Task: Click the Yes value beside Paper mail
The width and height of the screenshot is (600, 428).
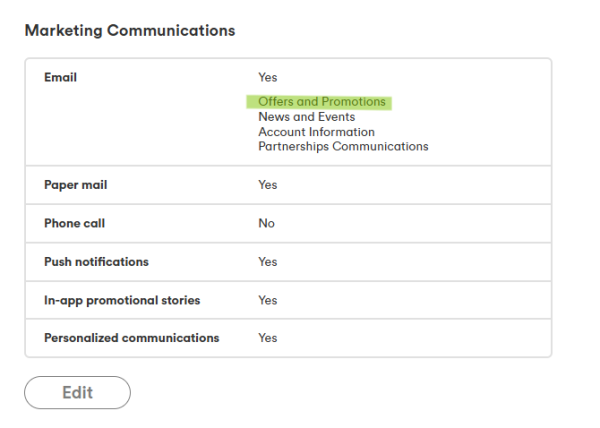Action: [x=267, y=185]
